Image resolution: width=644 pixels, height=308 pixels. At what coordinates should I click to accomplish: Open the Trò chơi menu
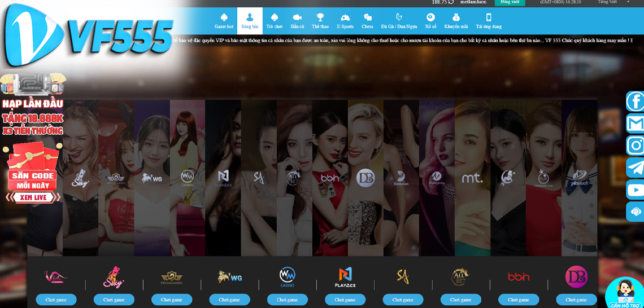pos(275,21)
